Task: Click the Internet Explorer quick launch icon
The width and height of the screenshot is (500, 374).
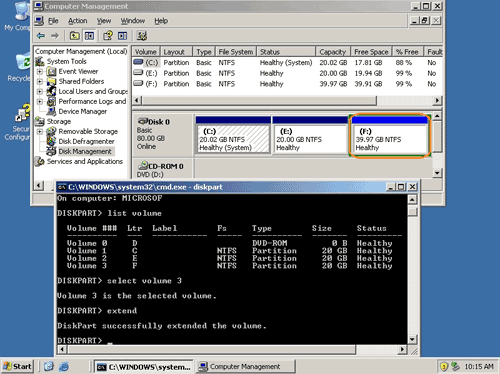Action: (x=64, y=367)
